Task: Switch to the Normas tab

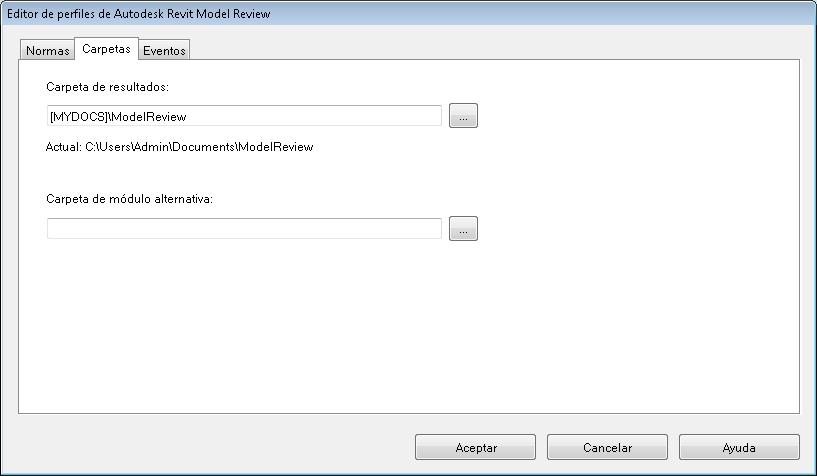Action: click(48, 50)
